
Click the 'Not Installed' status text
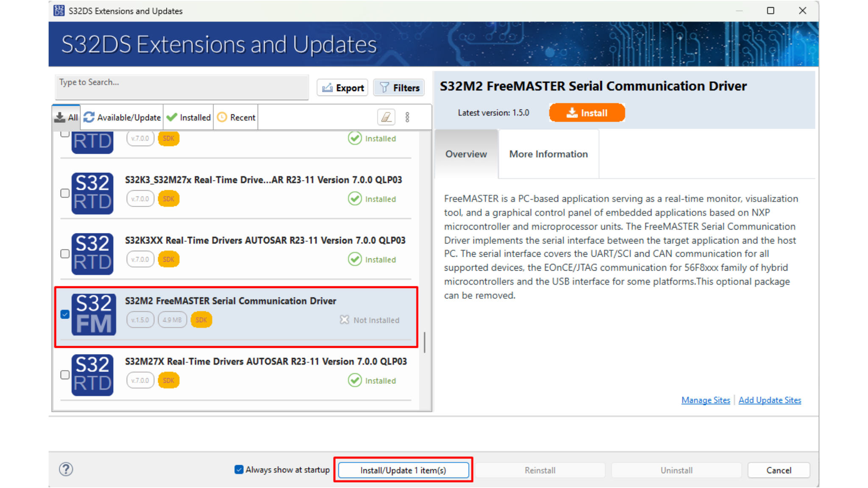(376, 320)
